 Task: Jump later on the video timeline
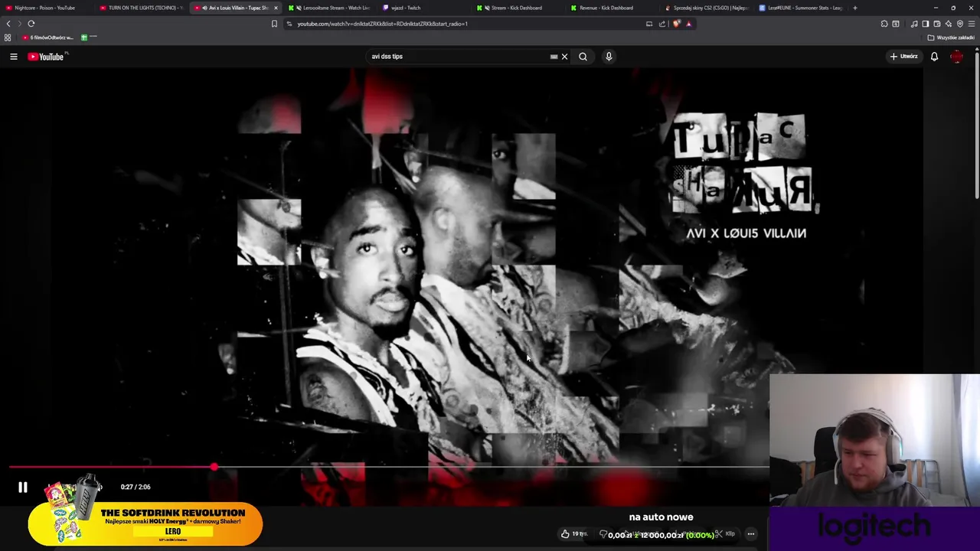(490, 467)
